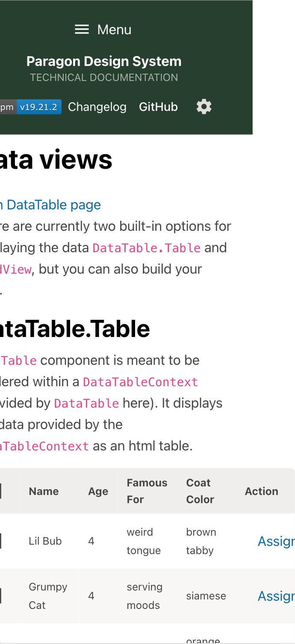295x644 pixels.
Task: Click the Paragon Design System title
Action: pyautogui.click(x=104, y=61)
